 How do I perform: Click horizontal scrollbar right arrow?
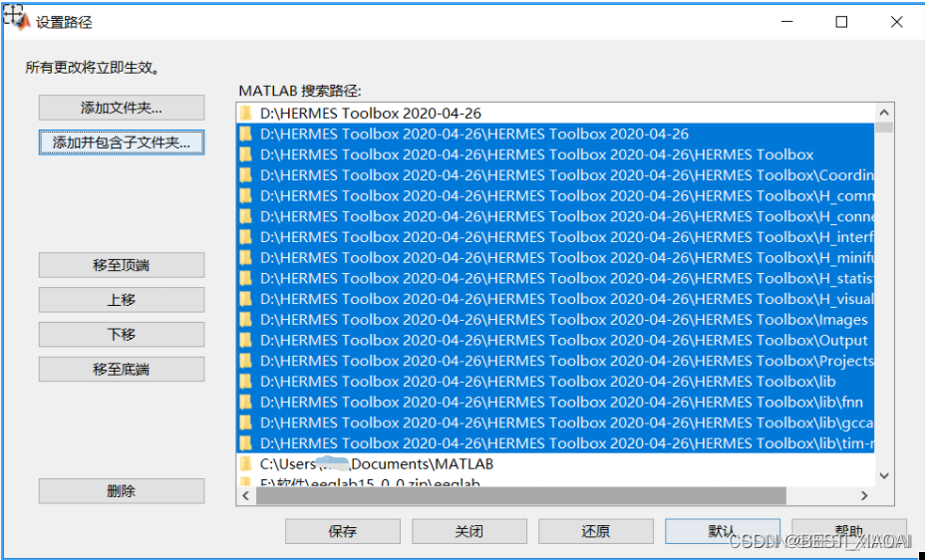[x=864, y=496]
